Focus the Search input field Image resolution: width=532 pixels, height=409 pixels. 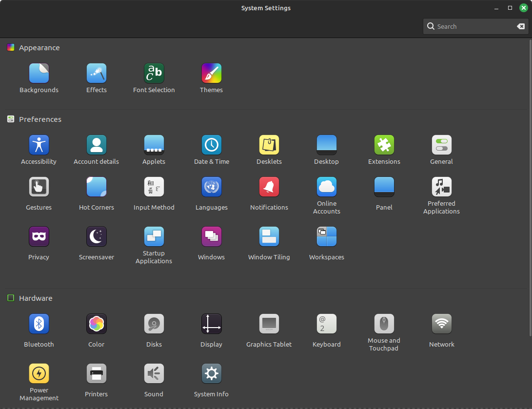point(475,26)
